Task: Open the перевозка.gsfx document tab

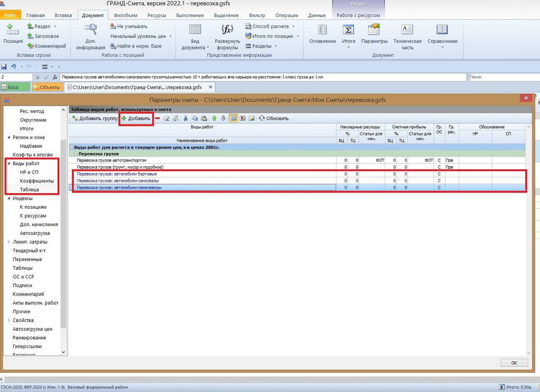Action: tap(139, 87)
